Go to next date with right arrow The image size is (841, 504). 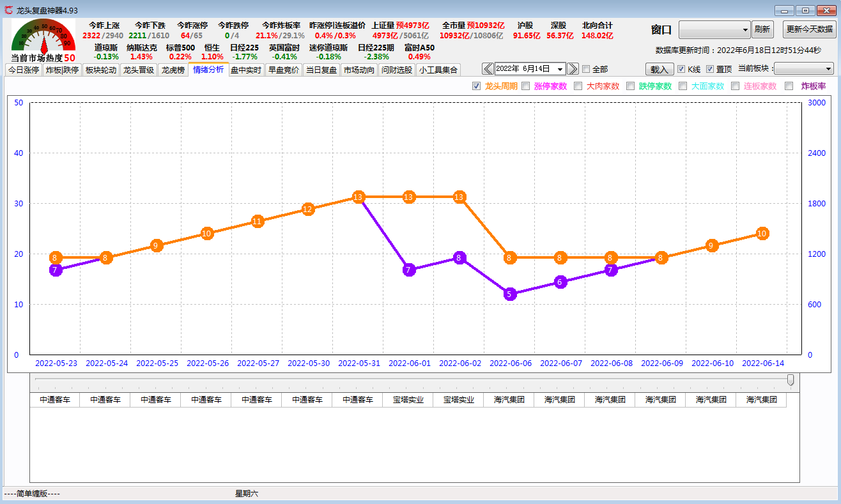click(x=573, y=69)
